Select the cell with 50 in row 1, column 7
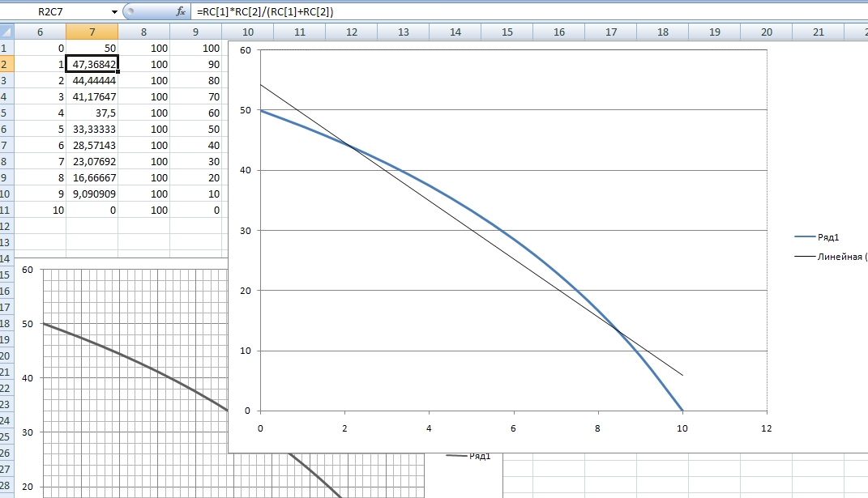Screen dimensions: 868x498 [x=92, y=48]
